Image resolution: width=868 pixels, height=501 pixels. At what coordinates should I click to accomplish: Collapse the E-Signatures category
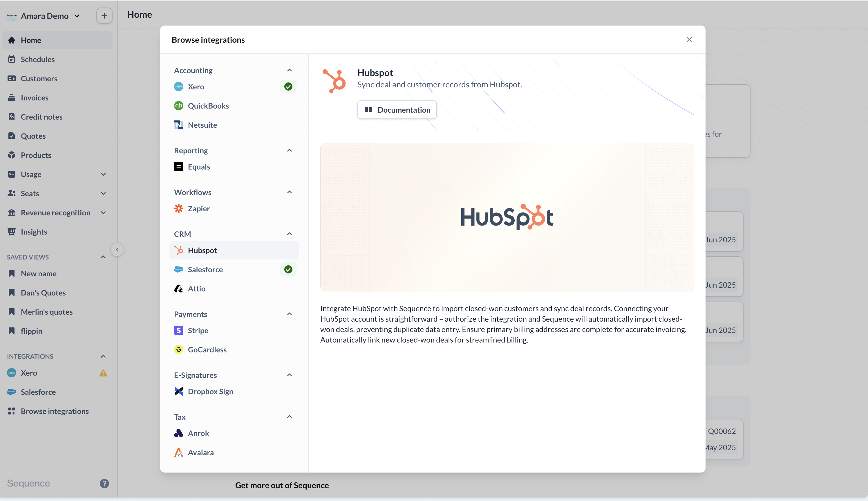(x=290, y=375)
